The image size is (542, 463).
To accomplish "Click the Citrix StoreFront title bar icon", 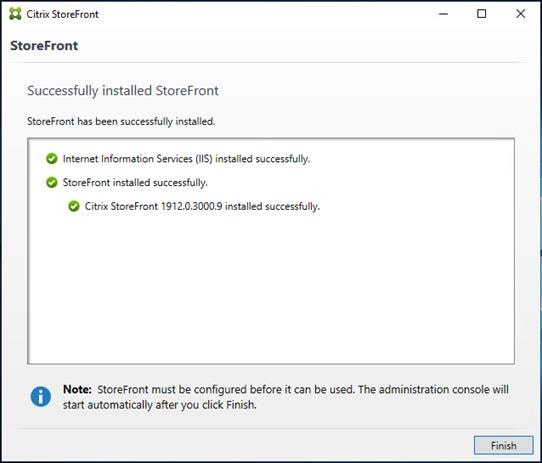I will (15, 14).
